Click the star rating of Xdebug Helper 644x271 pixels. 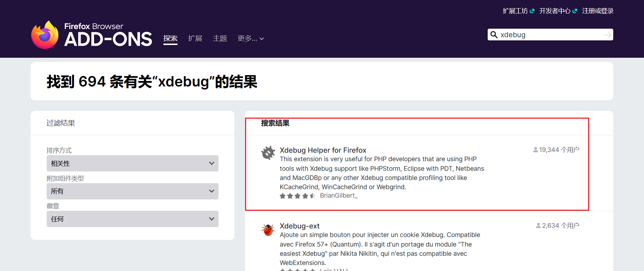pyautogui.click(x=297, y=196)
